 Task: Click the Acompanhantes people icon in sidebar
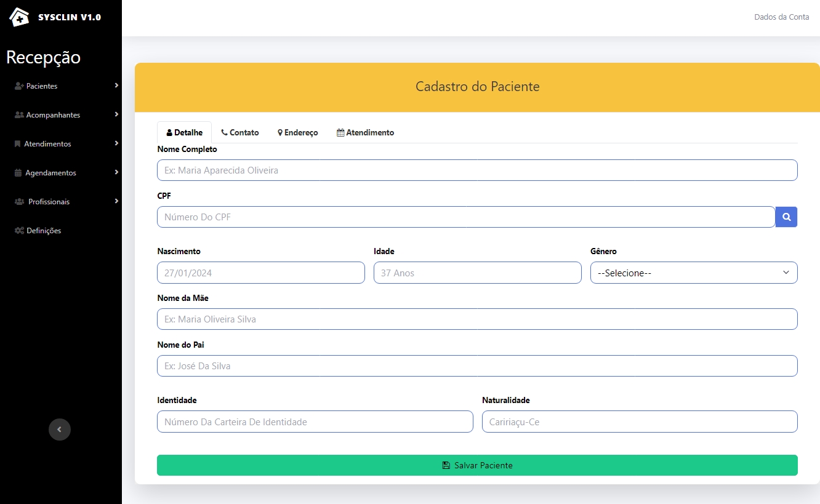pyautogui.click(x=19, y=115)
